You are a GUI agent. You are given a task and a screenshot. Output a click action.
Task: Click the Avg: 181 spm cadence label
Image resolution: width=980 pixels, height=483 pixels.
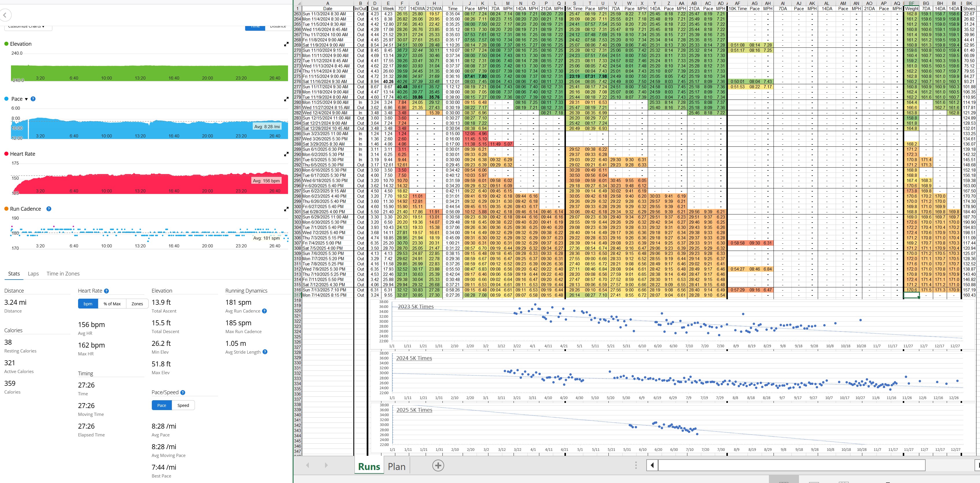coord(266,238)
